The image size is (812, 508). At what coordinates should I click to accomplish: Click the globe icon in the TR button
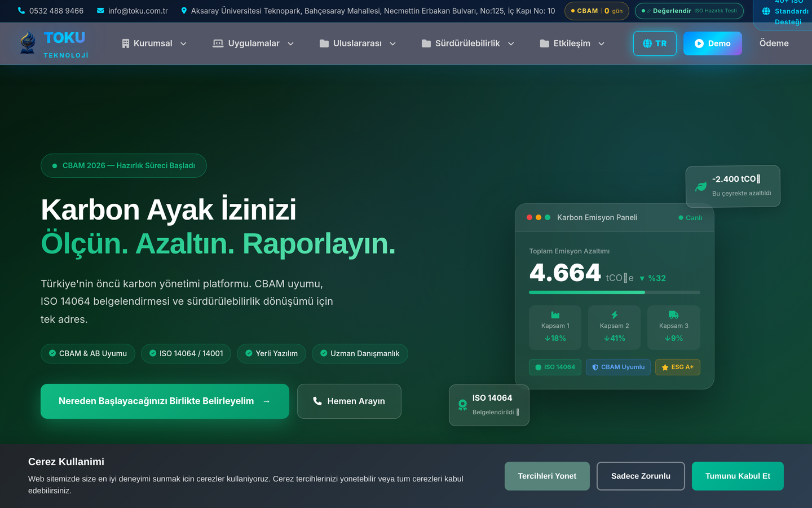[647, 43]
